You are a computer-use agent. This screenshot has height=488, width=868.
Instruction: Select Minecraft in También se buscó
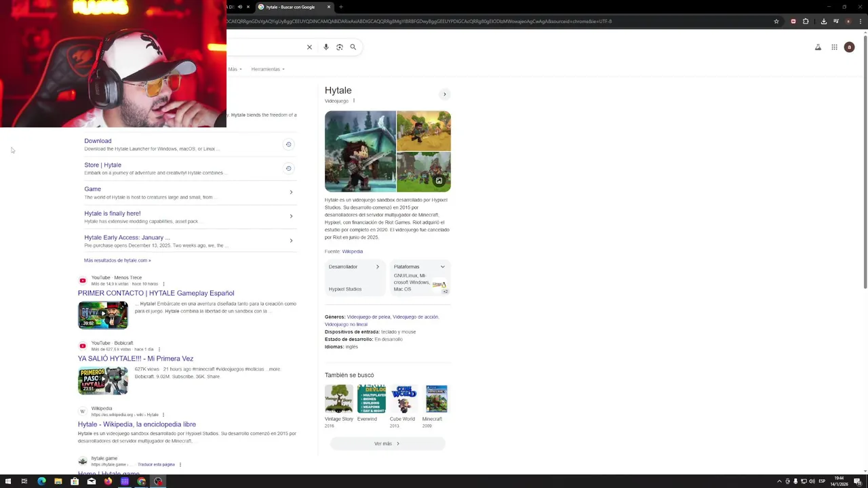click(436, 406)
